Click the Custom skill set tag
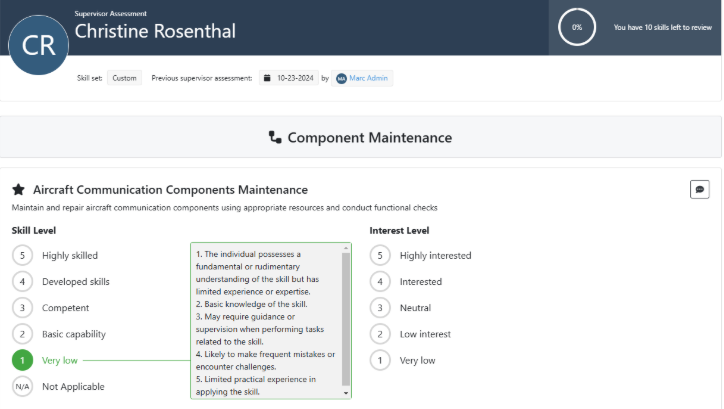Viewport: 724px width, 409px height. (125, 78)
